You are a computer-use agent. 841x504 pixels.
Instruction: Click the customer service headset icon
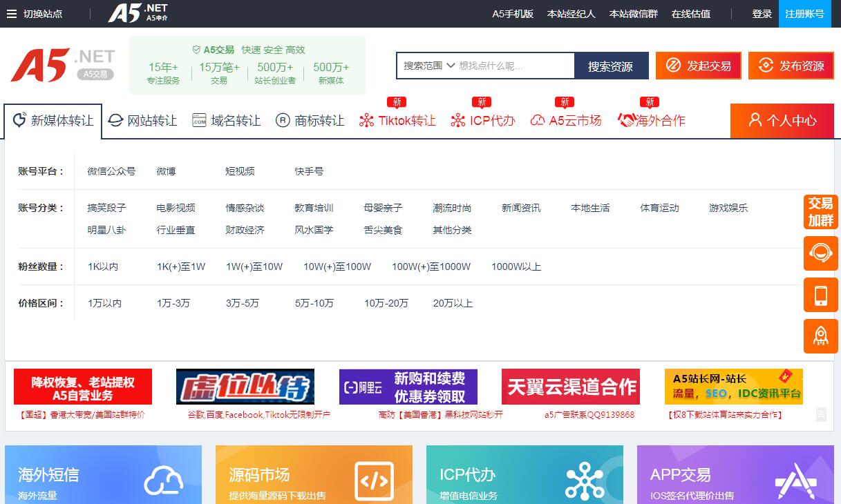[x=820, y=253]
